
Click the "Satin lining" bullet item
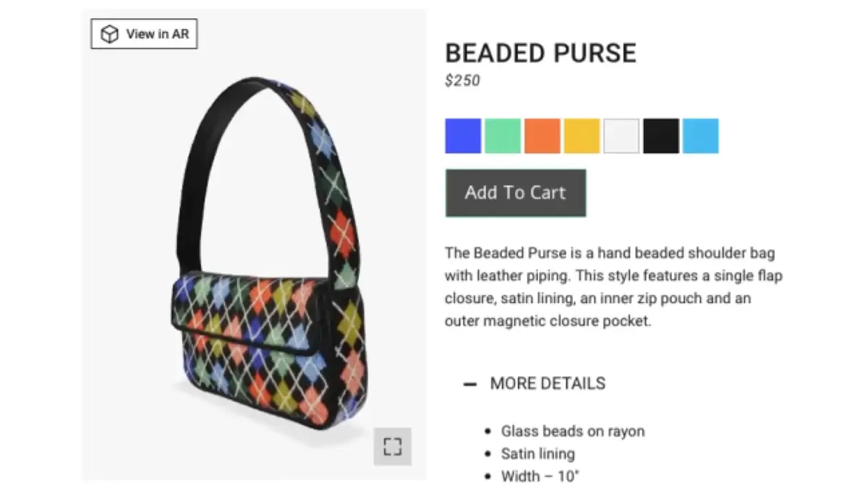pos(537,454)
